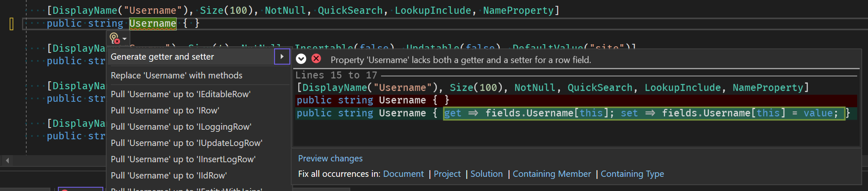Fix all occurrences in Project
The height and width of the screenshot is (191, 868).
[x=447, y=174]
